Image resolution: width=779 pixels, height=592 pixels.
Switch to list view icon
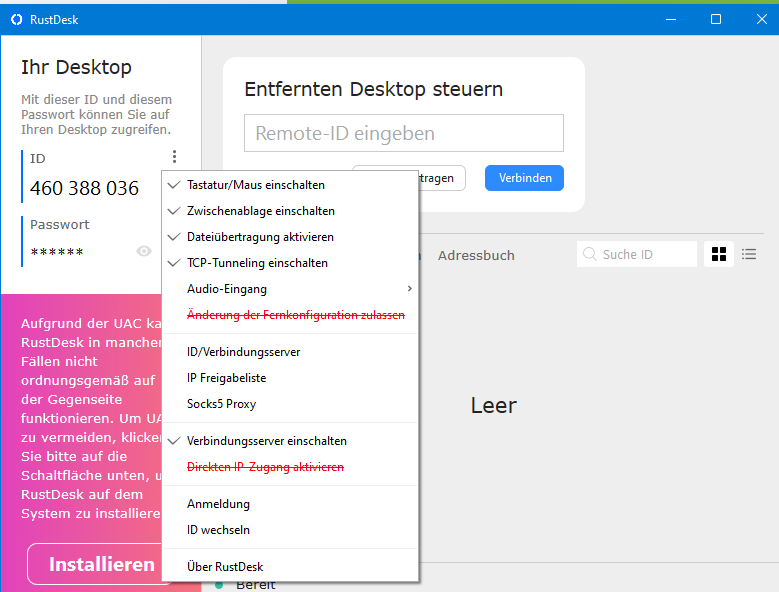pos(749,254)
